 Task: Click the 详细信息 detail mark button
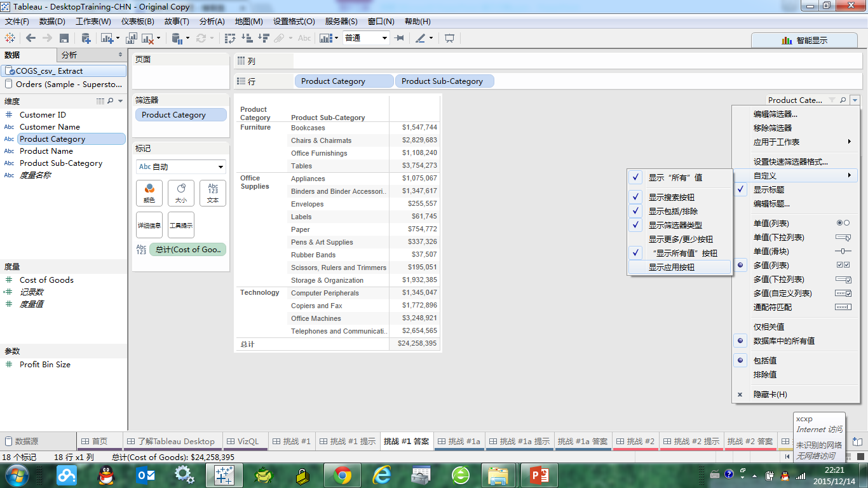(x=149, y=225)
